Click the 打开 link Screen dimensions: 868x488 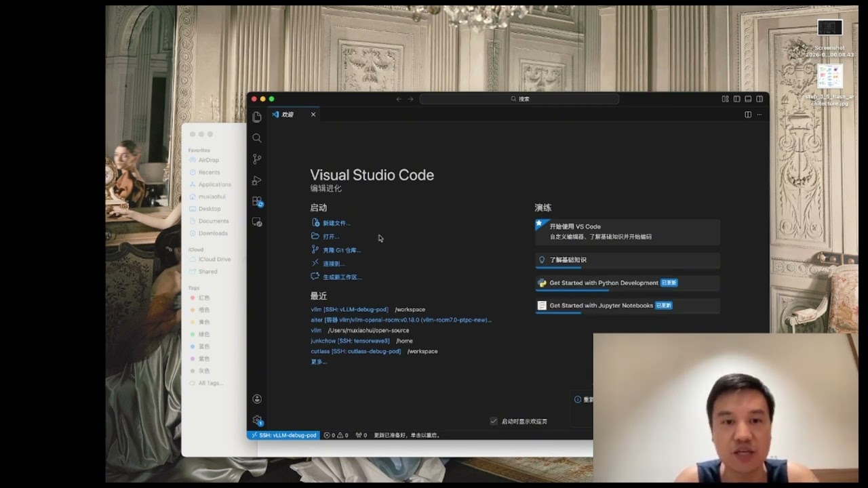[x=330, y=237]
